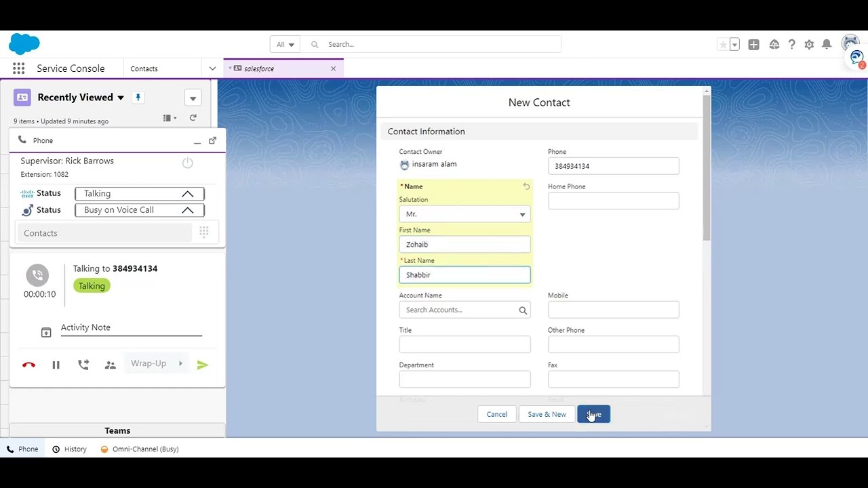Put the call on hold pause icon
The image size is (868, 488).
click(x=56, y=365)
